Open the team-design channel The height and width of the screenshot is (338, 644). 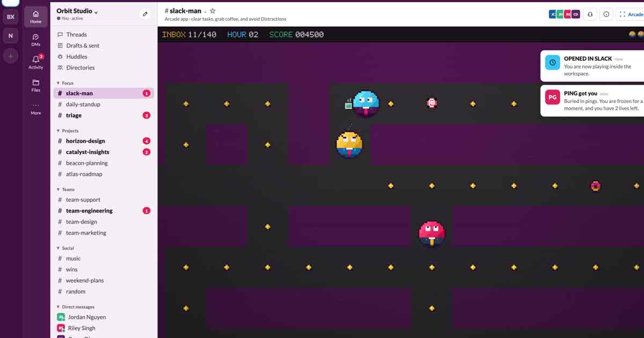tap(104, 222)
